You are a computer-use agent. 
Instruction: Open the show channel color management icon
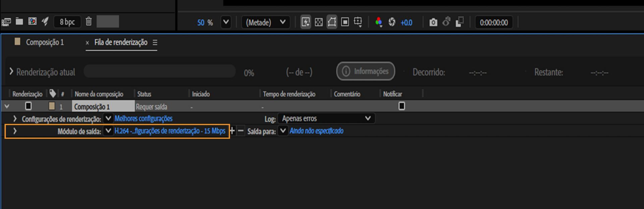[379, 22]
